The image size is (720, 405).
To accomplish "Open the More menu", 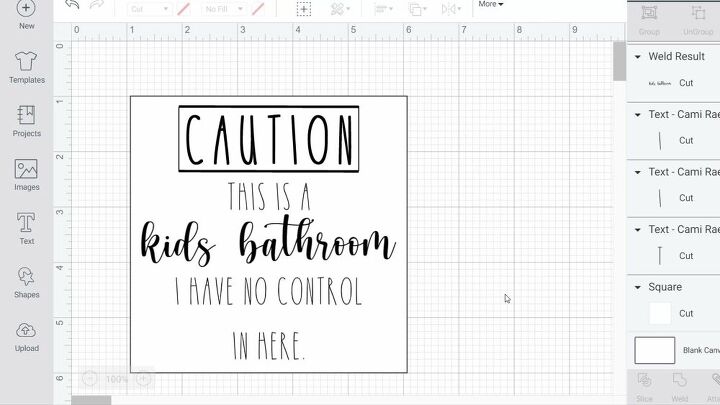I will [490, 5].
